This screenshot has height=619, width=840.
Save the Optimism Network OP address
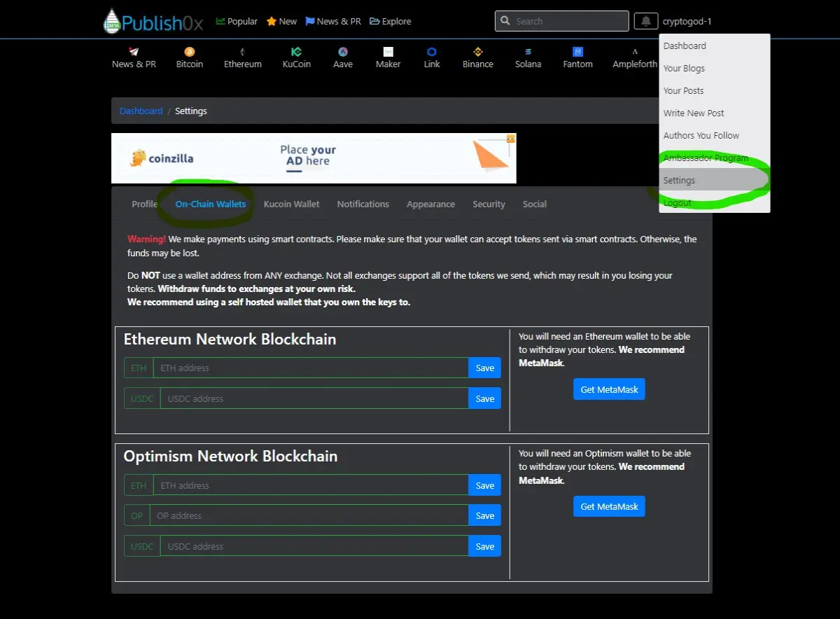(484, 515)
